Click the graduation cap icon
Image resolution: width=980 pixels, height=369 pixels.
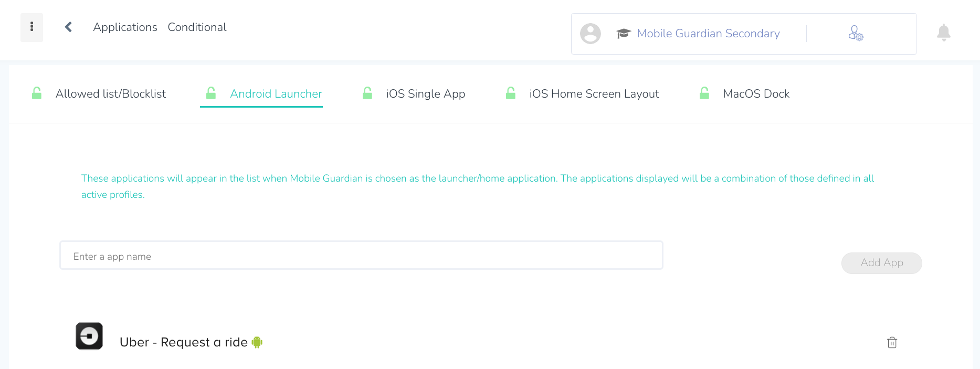(x=624, y=34)
